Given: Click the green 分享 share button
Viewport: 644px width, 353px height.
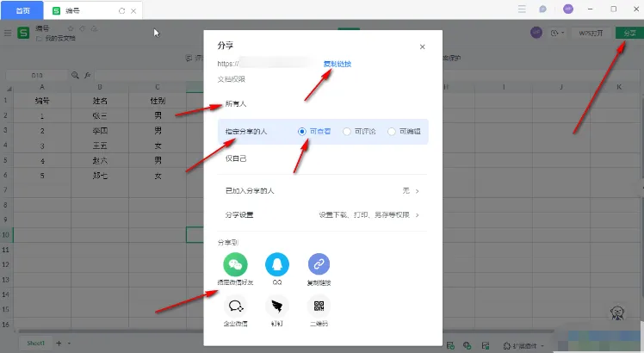Looking at the screenshot, I should (629, 33).
